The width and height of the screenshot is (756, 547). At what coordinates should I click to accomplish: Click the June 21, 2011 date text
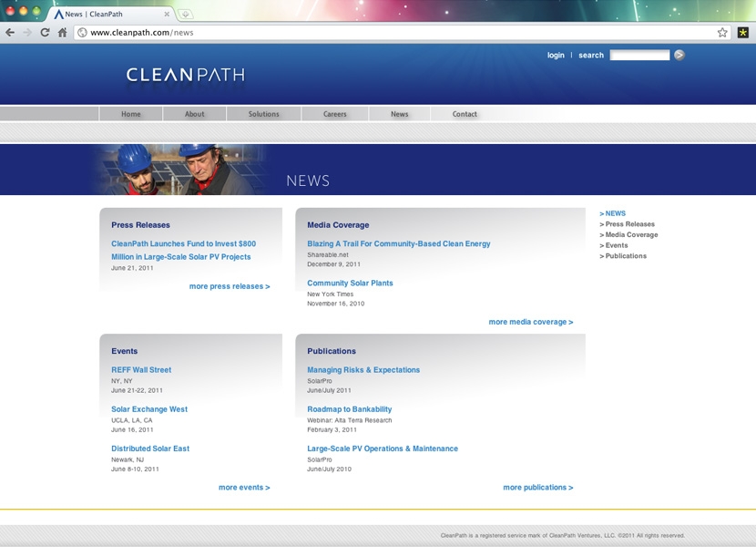click(132, 268)
